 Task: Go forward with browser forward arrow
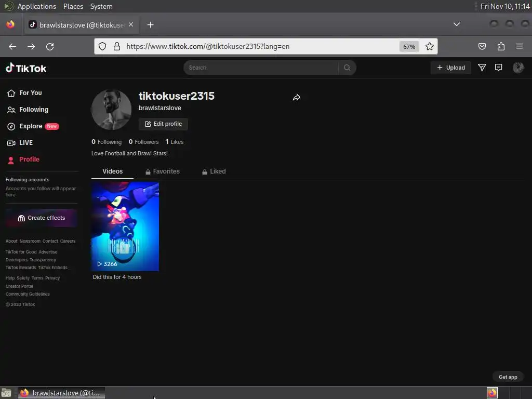coord(31,46)
